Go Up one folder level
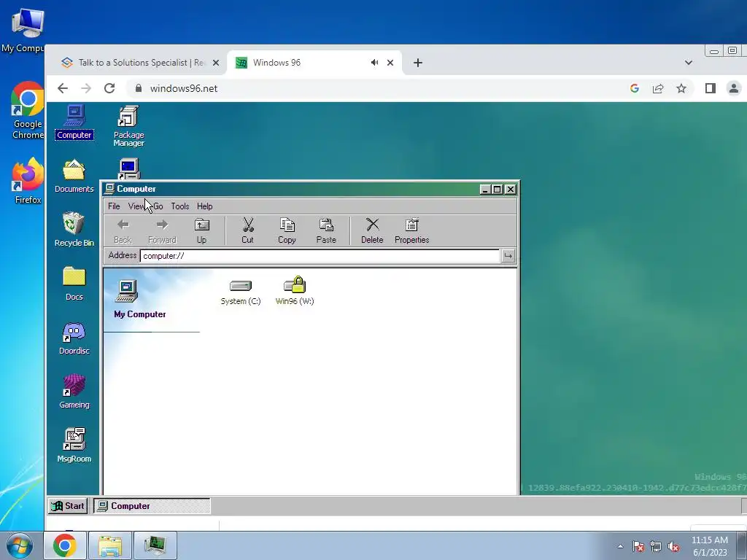Screen dimensions: 747x560 (201, 231)
